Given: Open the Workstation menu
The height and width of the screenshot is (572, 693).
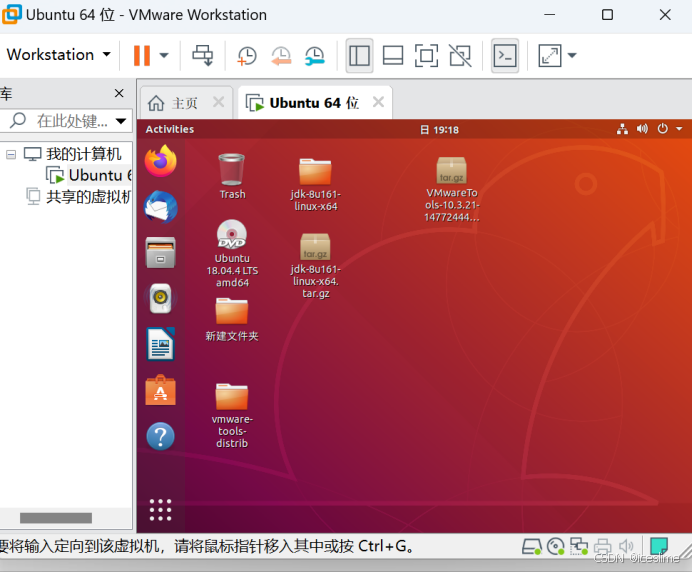Looking at the screenshot, I should click(58, 55).
